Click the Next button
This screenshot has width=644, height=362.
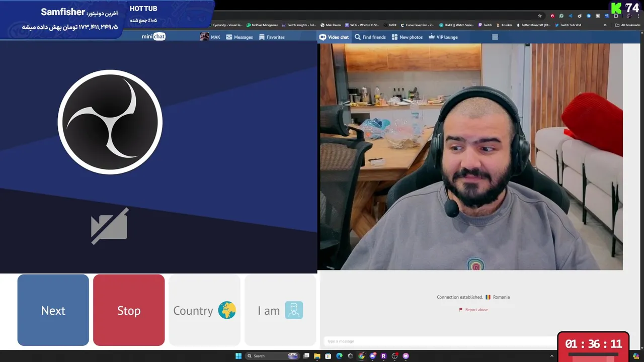tap(53, 310)
